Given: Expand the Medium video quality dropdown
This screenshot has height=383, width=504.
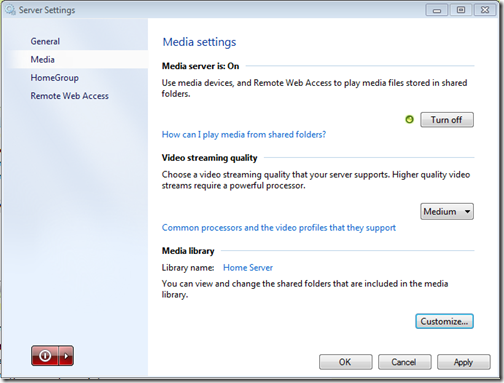Looking at the screenshot, I should click(x=447, y=211).
